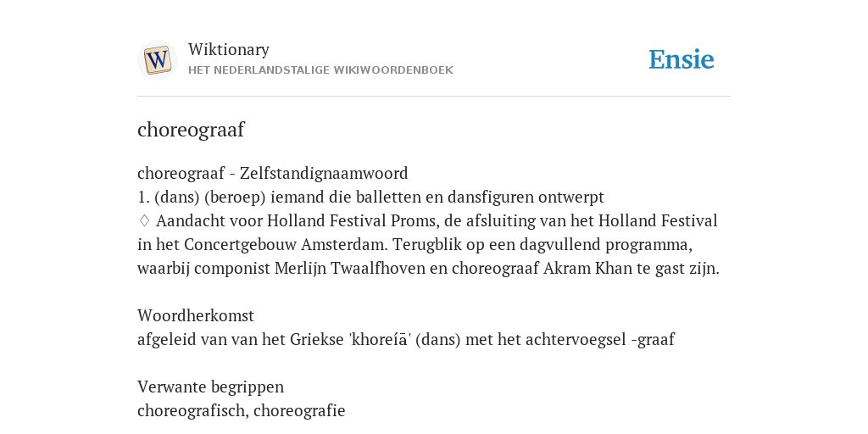Screen dimensions: 868x434
Task: Click the 'Woordherkomst' section heading
Action: click(x=196, y=315)
